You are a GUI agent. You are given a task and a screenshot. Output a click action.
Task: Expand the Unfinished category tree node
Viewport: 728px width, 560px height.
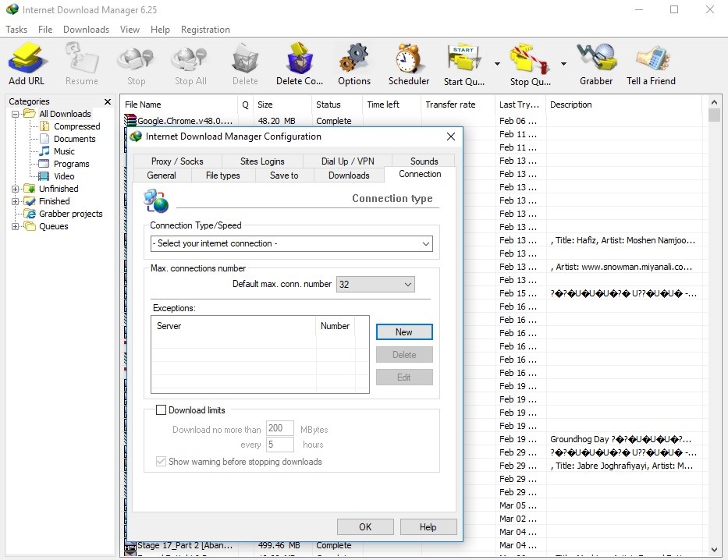tap(16, 189)
